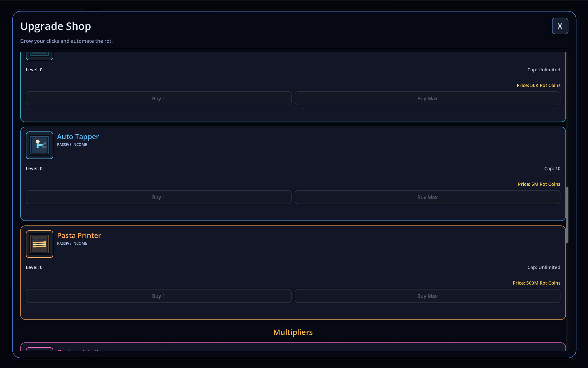Click "Price: 5M Rot Coins" label

[x=539, y=184]
